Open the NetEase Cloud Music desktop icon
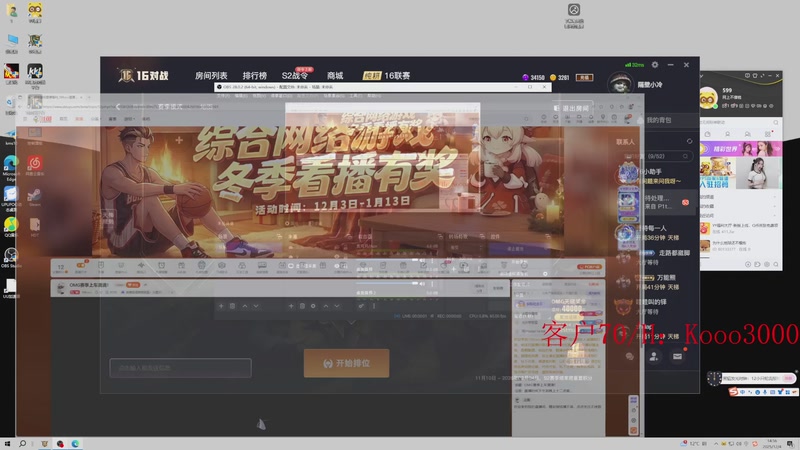The width and height of the screenshot is (800, 450). point(35,165)
